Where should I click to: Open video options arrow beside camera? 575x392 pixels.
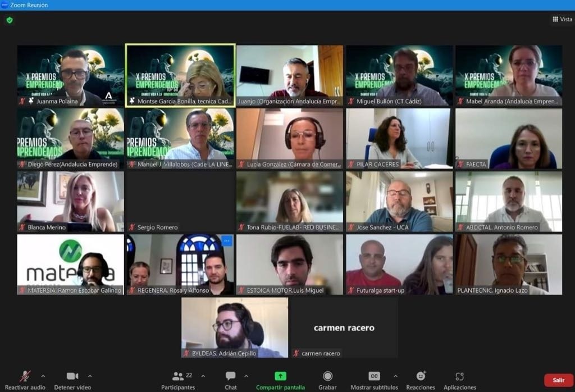(x=90, y=376)
